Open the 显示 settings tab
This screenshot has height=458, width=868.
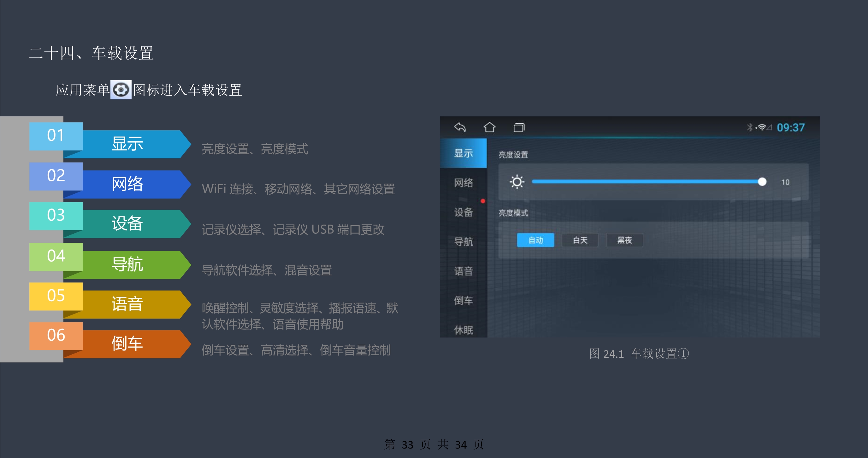(x=463, y=153)
